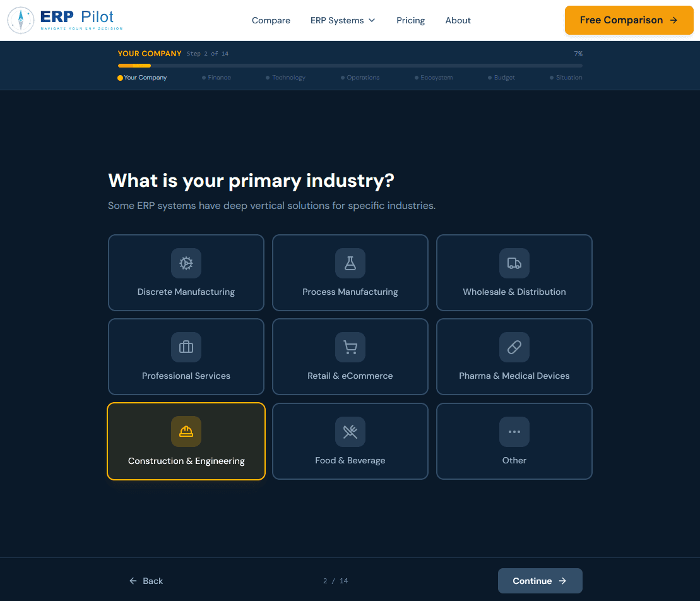The width and height of the screenshot is (700, 601).
Task: Click the step progress bar
Action: pos(349,64)
